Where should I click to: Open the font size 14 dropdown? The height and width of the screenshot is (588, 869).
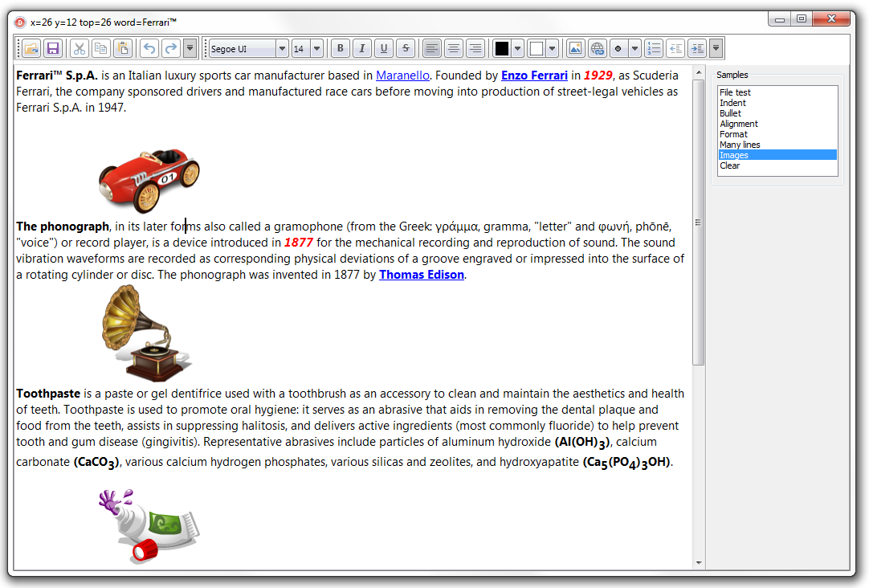tap(316, 49)
